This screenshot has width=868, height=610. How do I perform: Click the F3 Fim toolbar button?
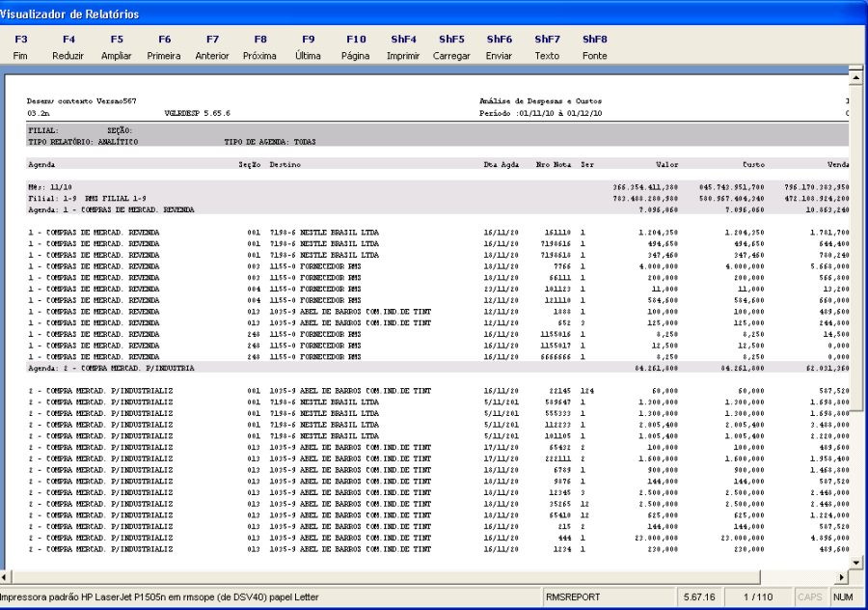point(20,47)
